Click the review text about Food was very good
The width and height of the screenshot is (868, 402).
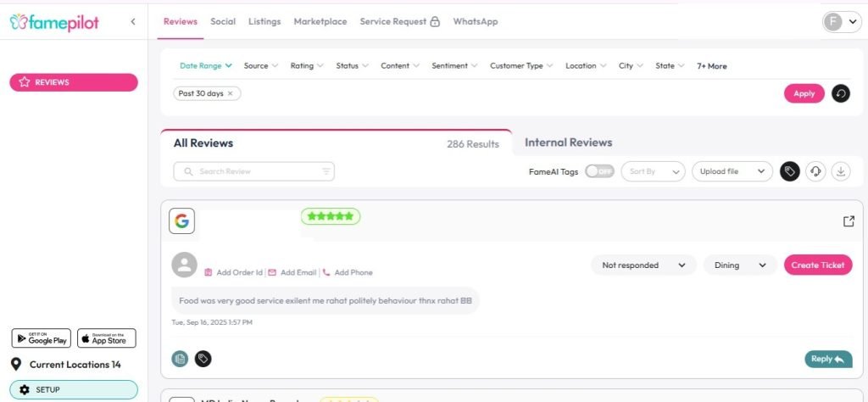(325, 301)
